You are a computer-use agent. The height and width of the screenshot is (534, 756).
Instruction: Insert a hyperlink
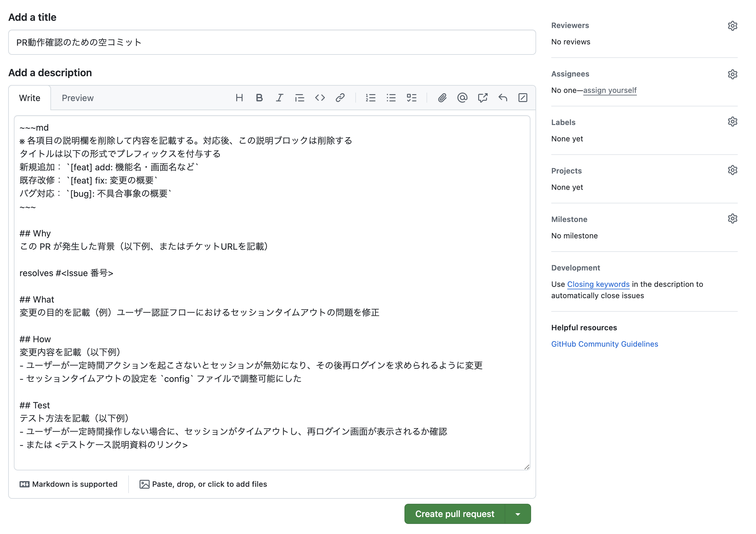pos(340,97)
